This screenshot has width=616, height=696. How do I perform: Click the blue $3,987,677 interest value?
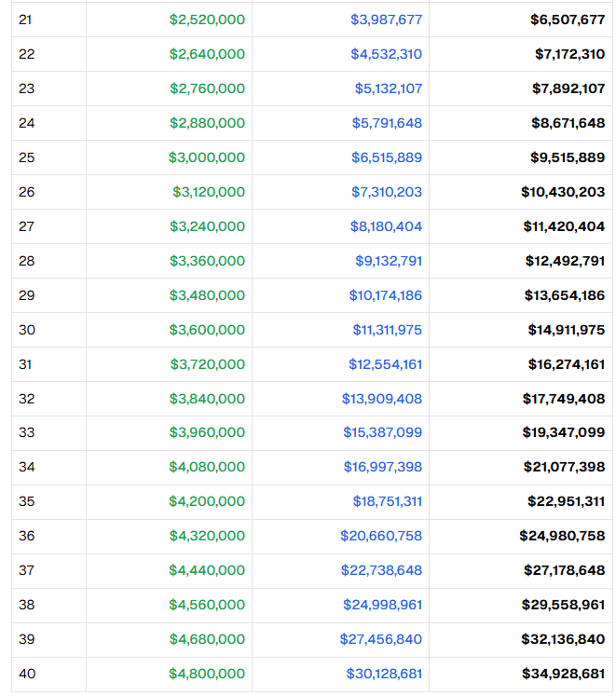(x=386, y=20)
